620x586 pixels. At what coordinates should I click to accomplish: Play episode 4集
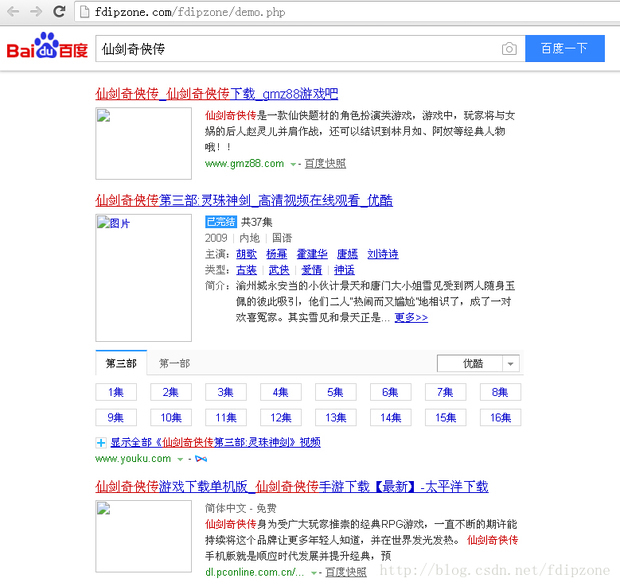click(x=281, y=392)
